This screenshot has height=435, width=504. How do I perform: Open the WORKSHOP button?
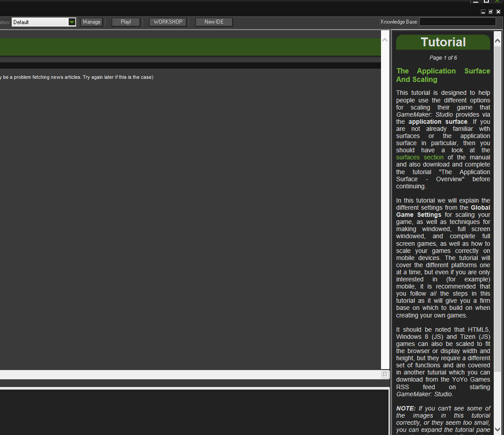168,22
